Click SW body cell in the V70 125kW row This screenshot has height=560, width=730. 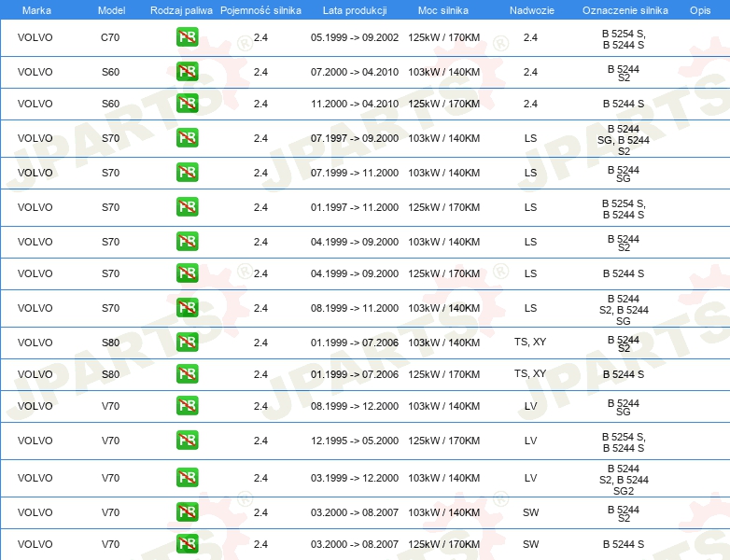tap(531, 544)
